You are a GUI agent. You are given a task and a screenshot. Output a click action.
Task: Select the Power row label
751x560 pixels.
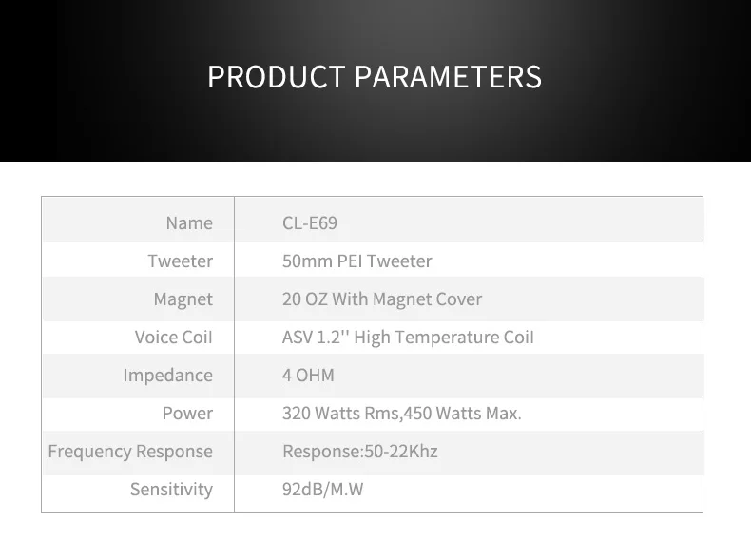click(187, 413)
